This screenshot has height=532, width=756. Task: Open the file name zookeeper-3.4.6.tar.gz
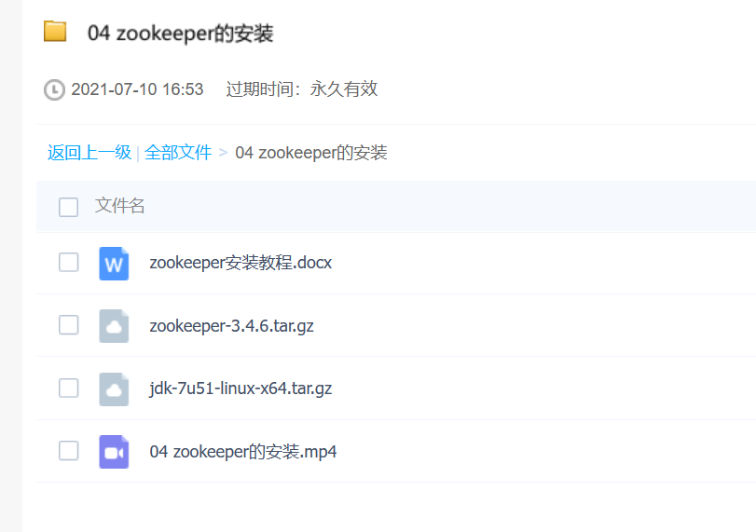[231, 325]
